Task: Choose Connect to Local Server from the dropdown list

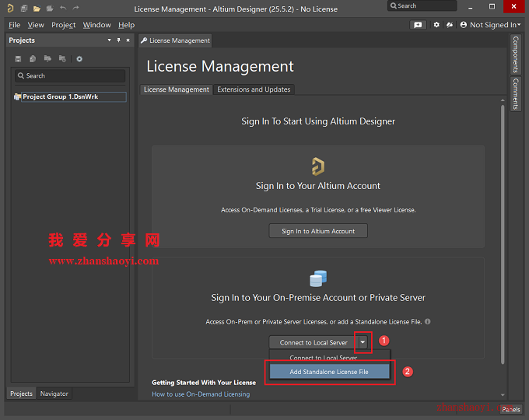Action: 330,358
